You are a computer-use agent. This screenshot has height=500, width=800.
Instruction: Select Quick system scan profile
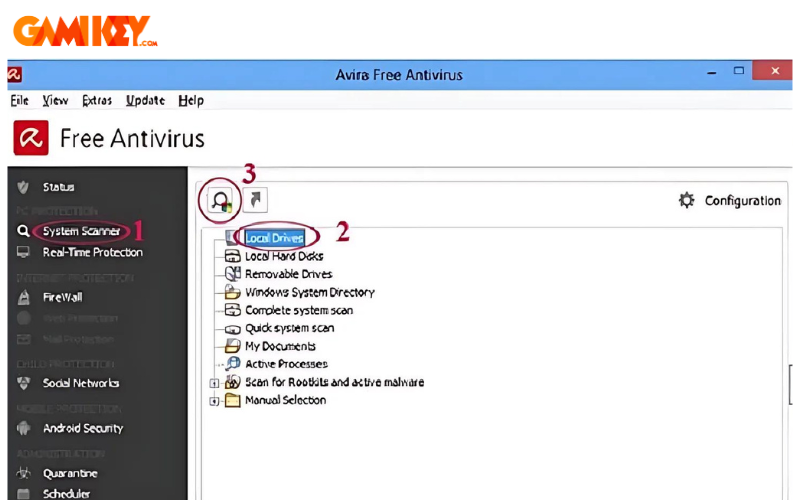[289, 328]
